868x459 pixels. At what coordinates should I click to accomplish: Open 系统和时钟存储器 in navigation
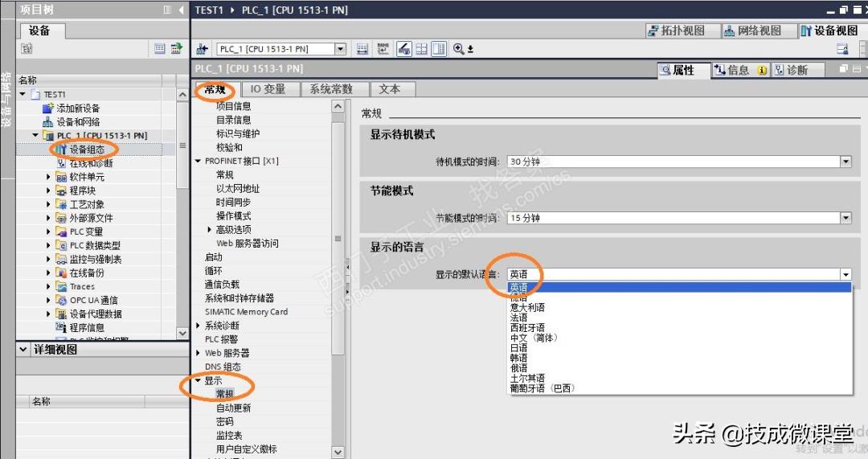[x=240, y=298]
